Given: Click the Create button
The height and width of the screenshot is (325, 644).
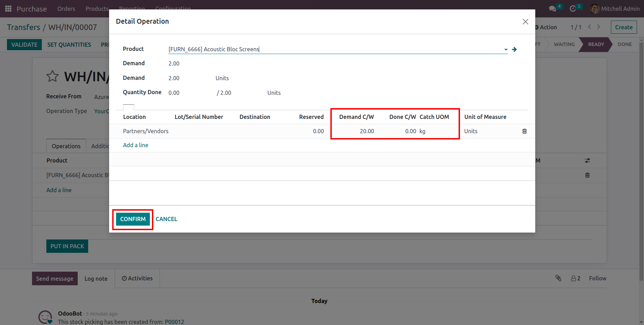Looking at the screenshot, I should pyautogui.click(x=624, y=27).
